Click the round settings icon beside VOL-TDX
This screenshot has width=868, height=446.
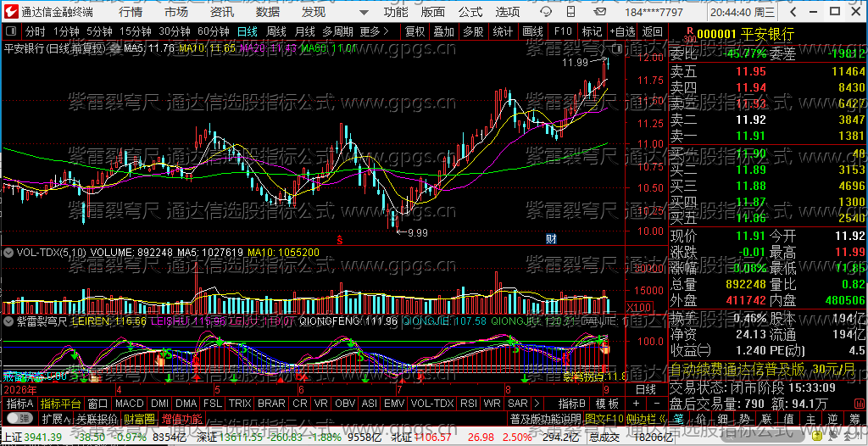coord(8,253)
